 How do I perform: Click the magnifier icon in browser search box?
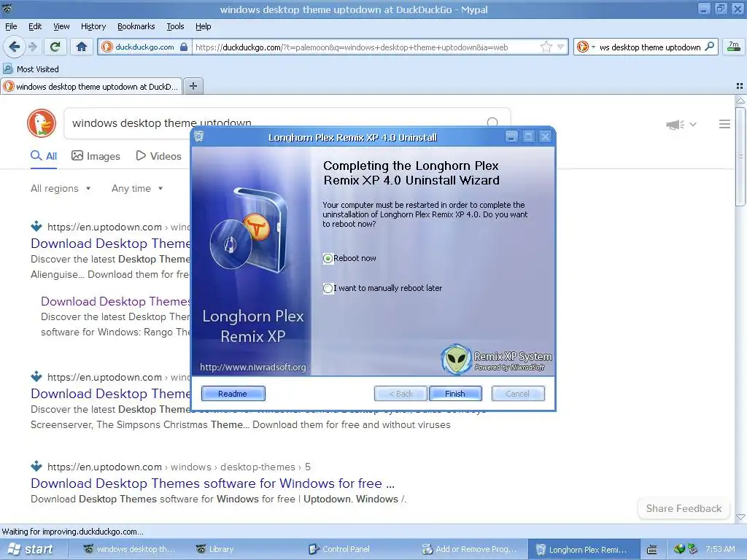point(709,47)
